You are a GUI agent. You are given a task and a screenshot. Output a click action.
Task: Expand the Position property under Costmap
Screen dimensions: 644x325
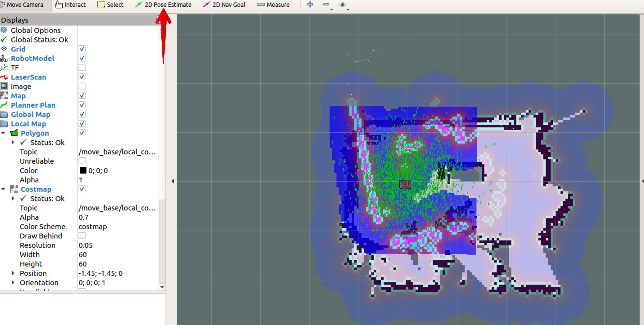[x=13, y=273]
